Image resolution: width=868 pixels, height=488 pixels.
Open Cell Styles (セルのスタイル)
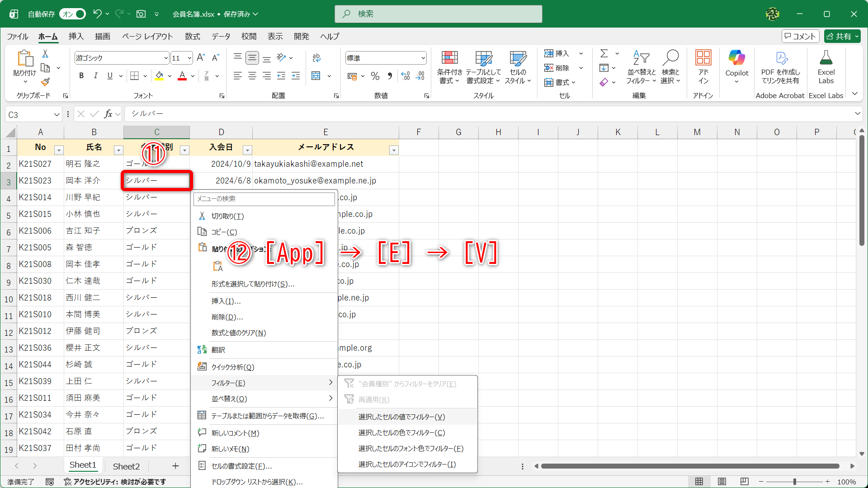517,67
